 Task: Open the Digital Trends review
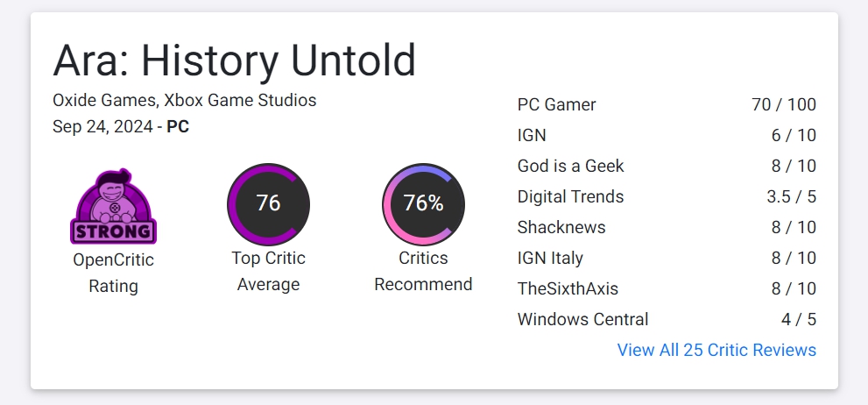tap(667, 196)
